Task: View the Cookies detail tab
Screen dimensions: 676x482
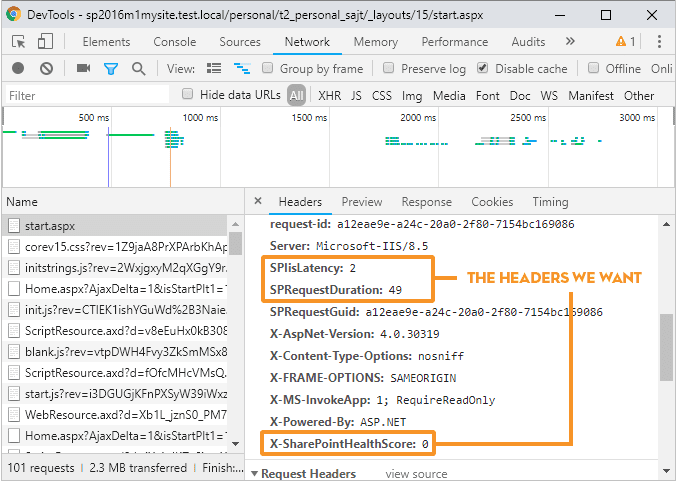Action: [492, 202]
